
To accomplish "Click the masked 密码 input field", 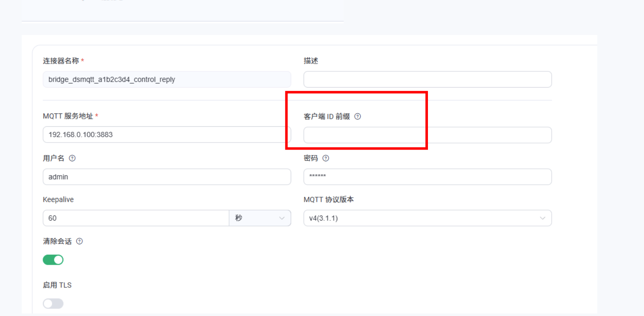I will (x=427, y=177).
